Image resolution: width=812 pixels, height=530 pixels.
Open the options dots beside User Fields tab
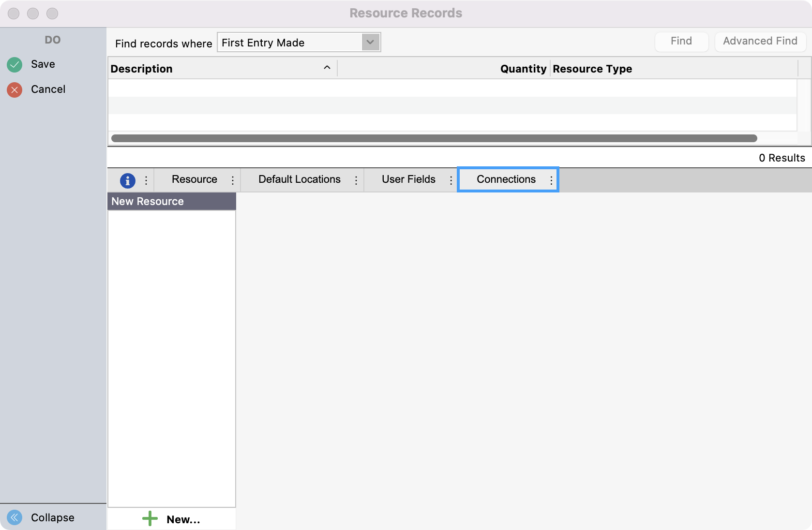[x=451, y=180]
